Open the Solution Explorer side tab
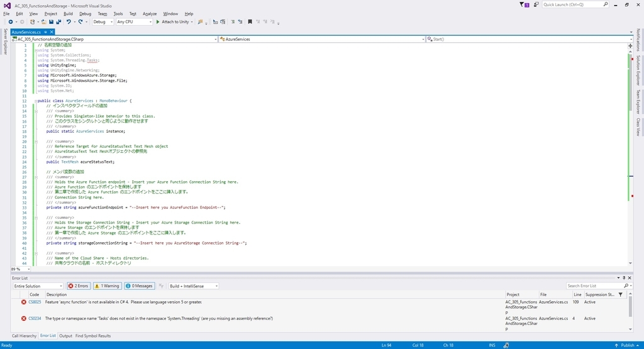Viewport: 644px width, 349px height. [638, 70]
